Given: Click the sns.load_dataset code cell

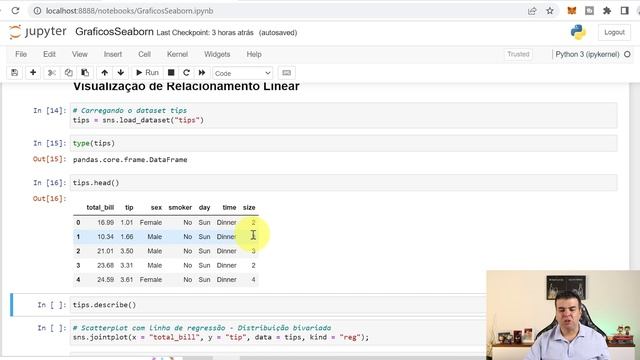Looking at the screenshot, I should pos(343,116).
